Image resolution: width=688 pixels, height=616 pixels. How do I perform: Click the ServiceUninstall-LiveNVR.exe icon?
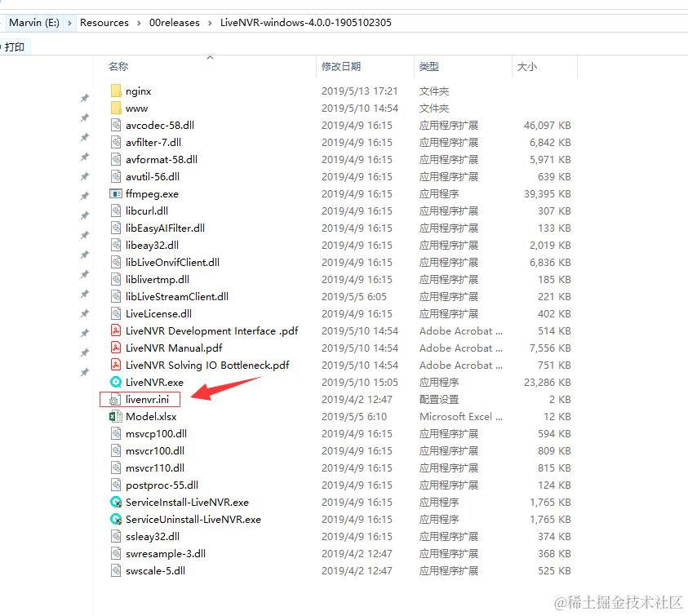click(116, 519)
